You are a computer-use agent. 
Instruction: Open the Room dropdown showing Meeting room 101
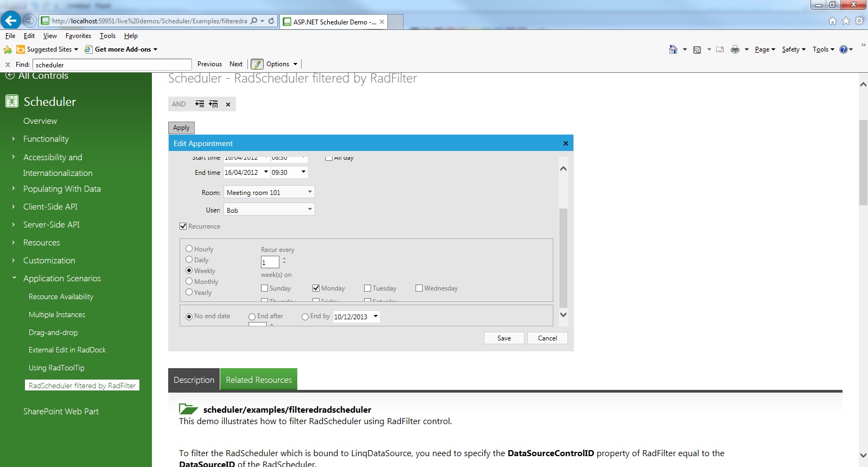(269, 192)
